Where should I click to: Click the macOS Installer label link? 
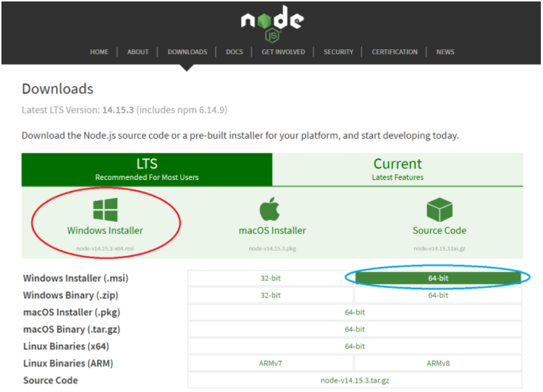coord(272,231)
